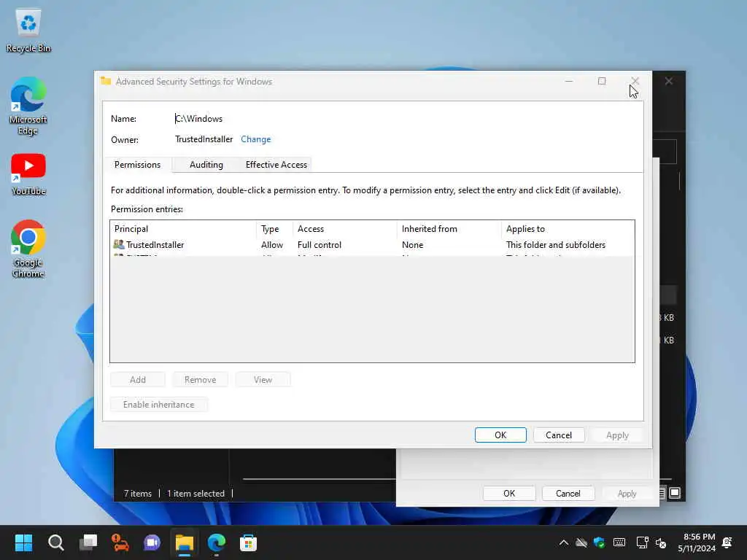Open the Windows Start menu
This screenshot has width=747, height=560.
(23, 542)
